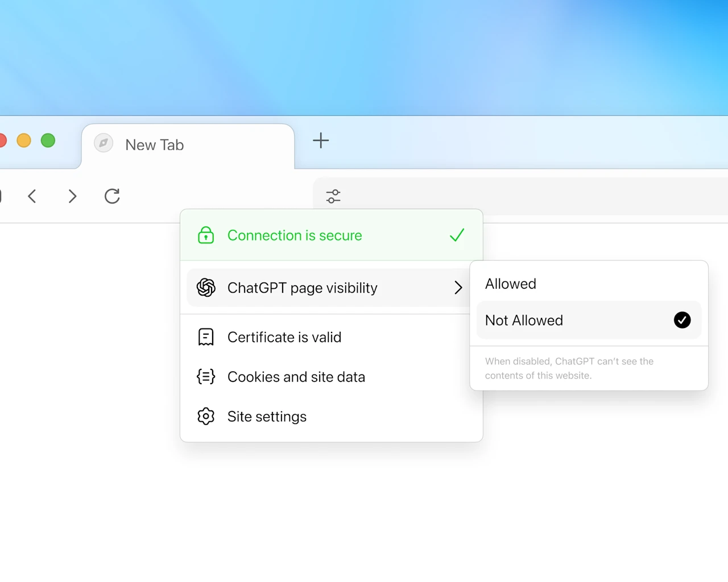728x582 pixels.
Task: Click the back navigation chevron
Action: (x=32, y=196)
